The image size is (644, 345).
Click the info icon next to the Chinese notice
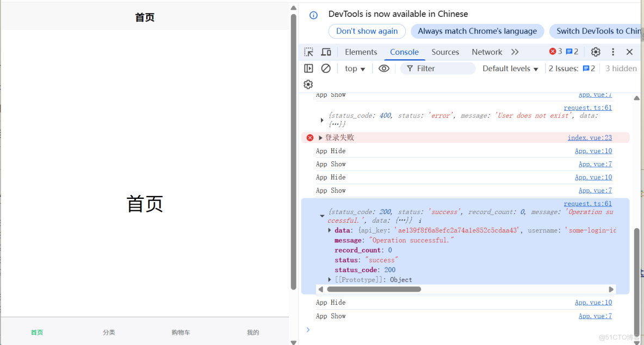click(313, 14)
